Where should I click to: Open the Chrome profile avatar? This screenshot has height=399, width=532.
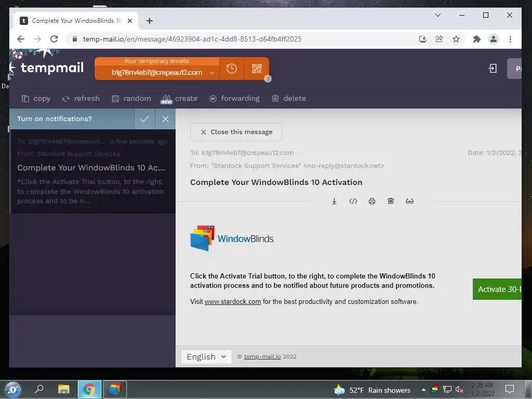(x=494, y=39)
